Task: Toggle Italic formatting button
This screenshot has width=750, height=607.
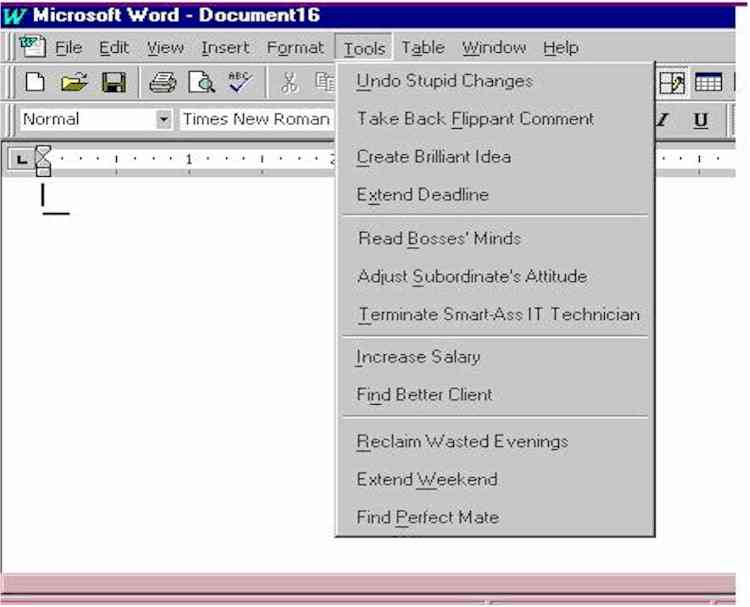Action: [x=662, y=119]
